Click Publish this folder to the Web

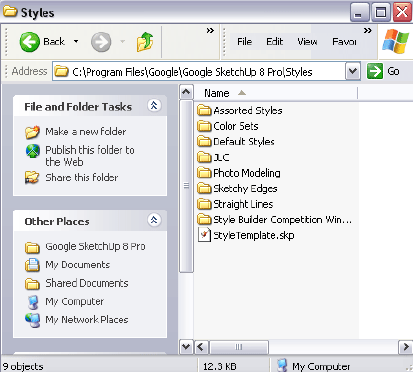pyautogui.click(x=90, y=156)
